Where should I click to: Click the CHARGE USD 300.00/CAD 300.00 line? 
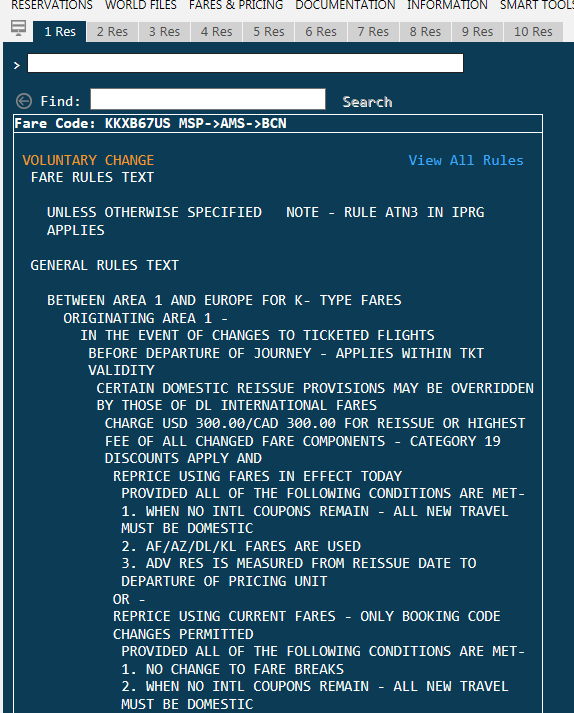pos(315,423)
